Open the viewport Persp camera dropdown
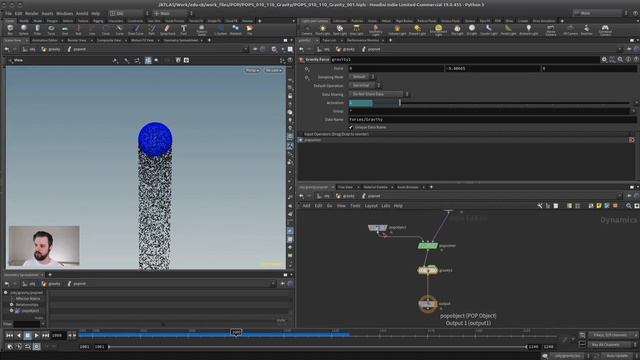640x360 pixels. (x=252, y=70)
